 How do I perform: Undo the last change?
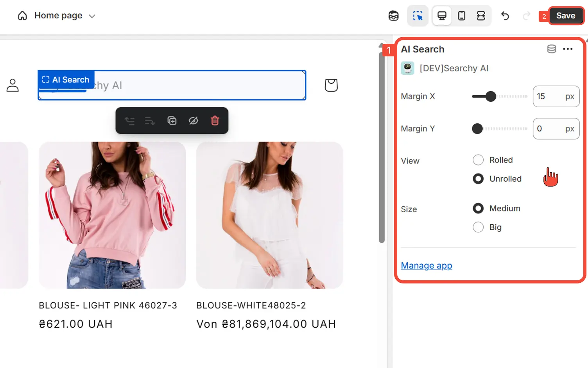point(505,15)
